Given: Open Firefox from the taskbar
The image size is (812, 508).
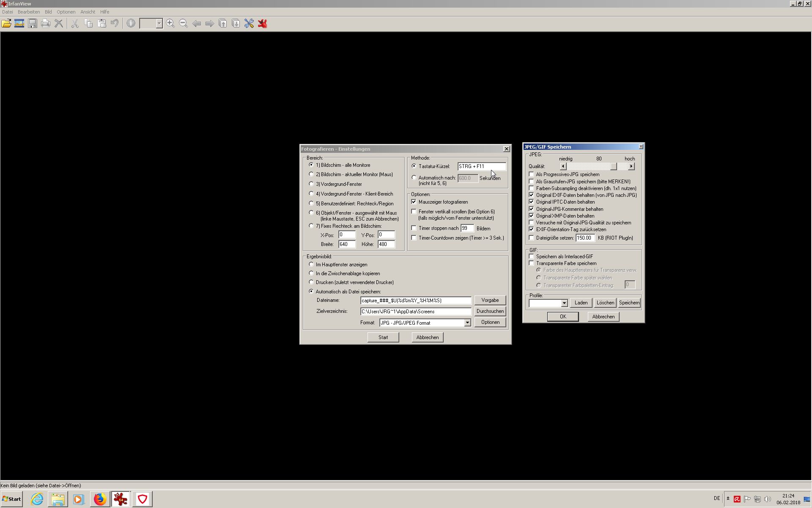Looking at the screenshot, I should point(100,499).
